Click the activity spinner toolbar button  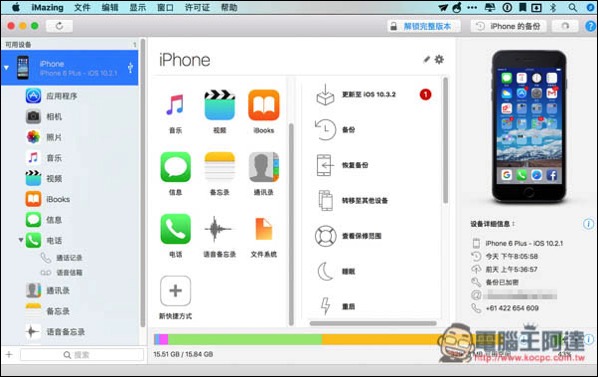565,26
